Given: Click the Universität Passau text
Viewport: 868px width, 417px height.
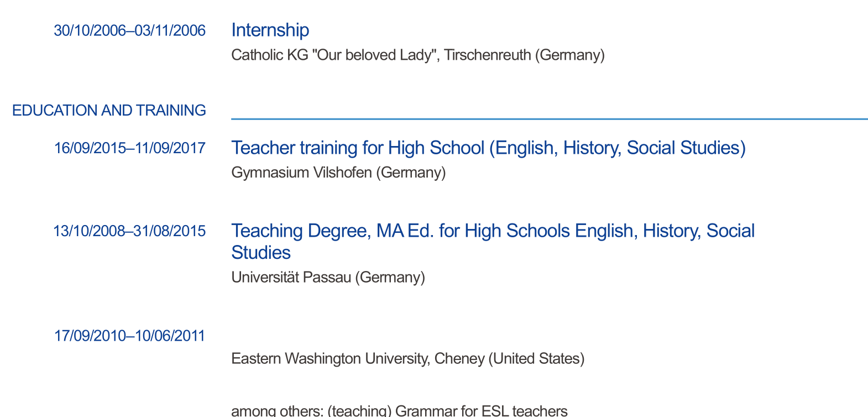Looking at the screenshot, I should [291, 277].
